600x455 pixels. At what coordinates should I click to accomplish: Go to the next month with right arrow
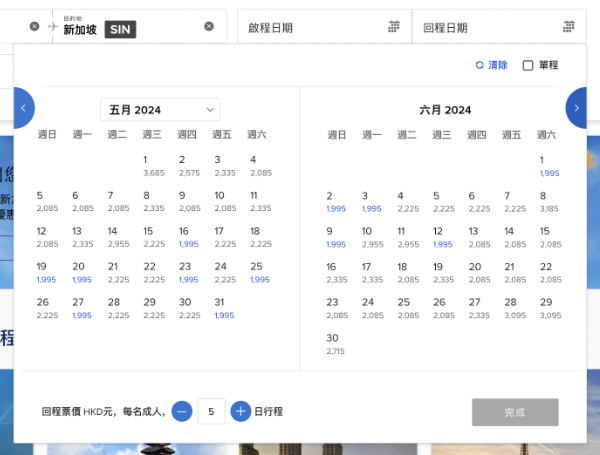[x=576, y=108]
